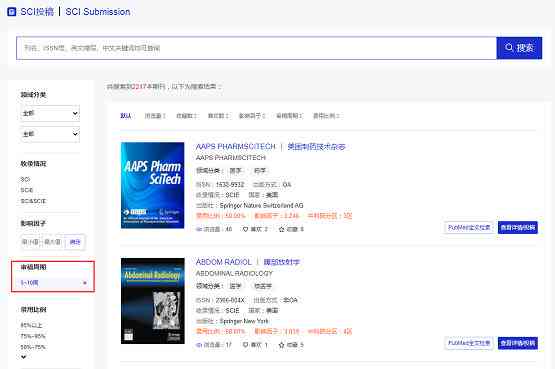555x369 pixels.
Task: Click the 核医学 tag on ABDOM RADIOL
Action: tap(263, 286)
